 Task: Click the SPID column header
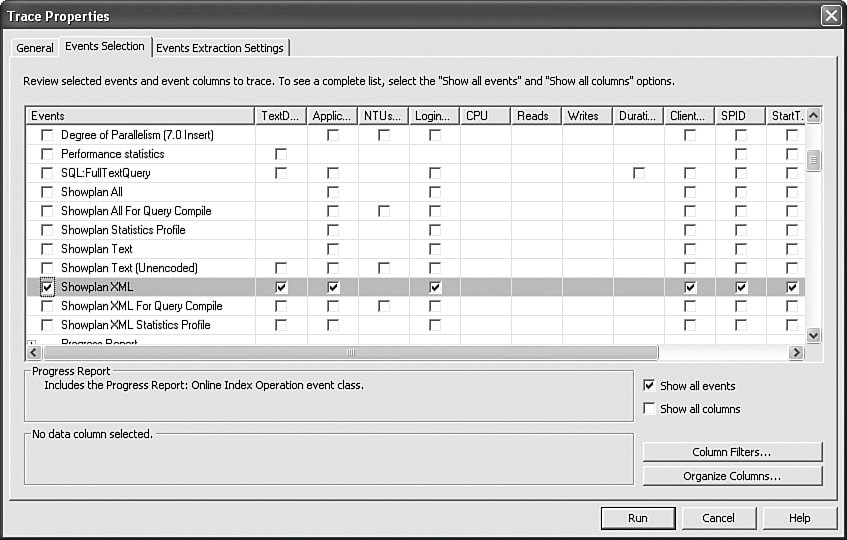[740, 116]
